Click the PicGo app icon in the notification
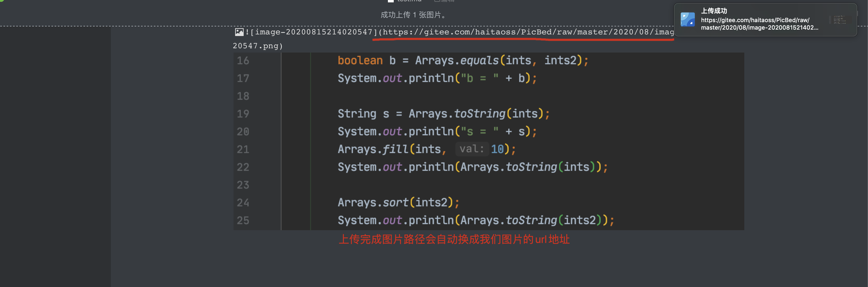The width and height of the screenshot is (868, 287). tap(688, 19)
